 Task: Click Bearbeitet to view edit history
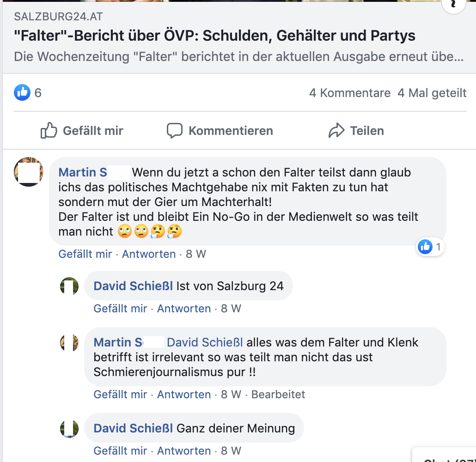(278, 394)
